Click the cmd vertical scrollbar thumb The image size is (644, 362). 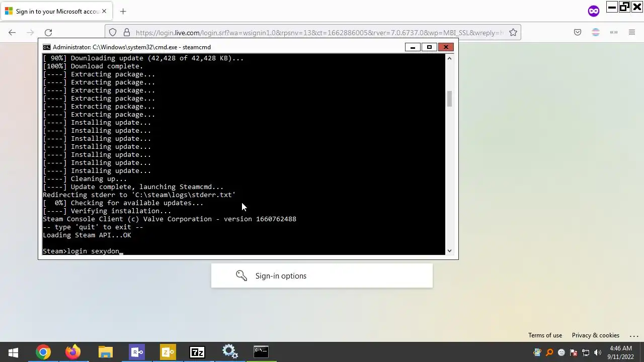449,99
